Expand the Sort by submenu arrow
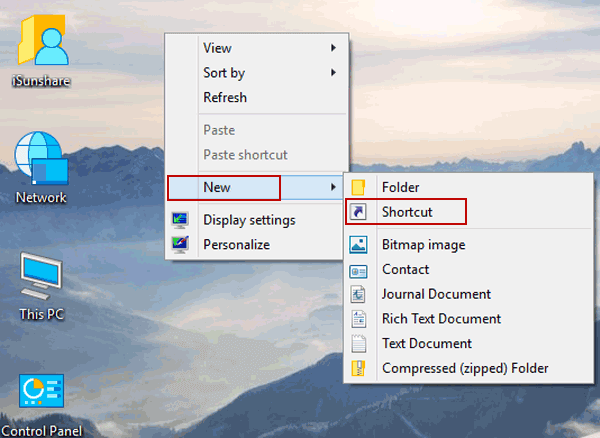Screen dimensions: 600x438 point(334,73)
